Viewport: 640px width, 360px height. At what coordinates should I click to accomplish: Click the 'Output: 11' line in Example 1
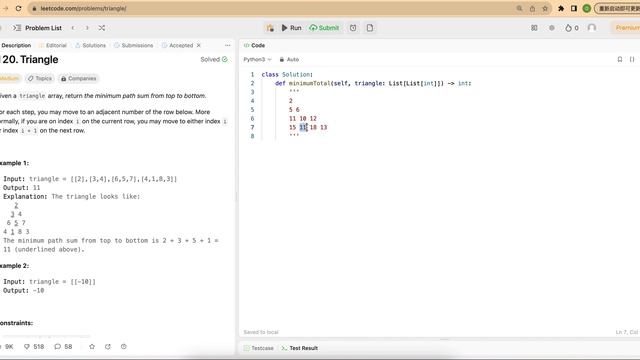[22, 188]
